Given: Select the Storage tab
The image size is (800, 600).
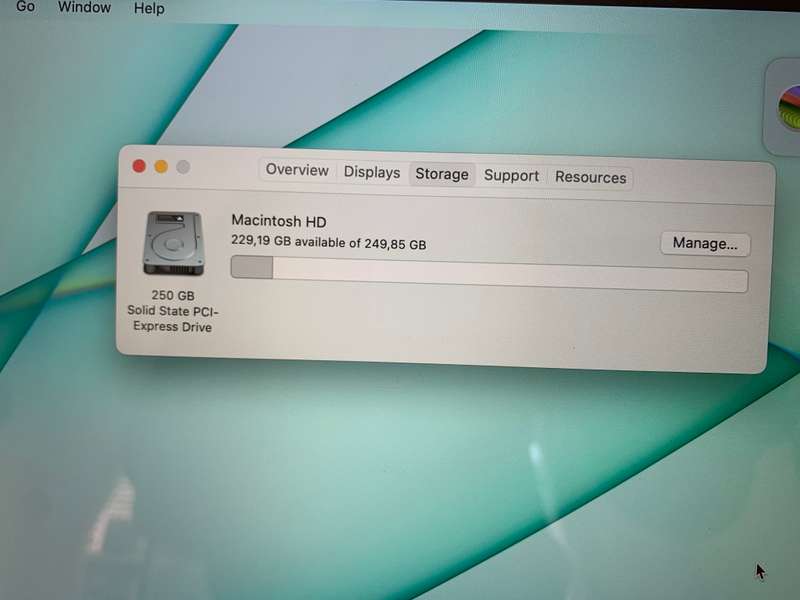Looking at the screenshot, I should (x=442, y=174).
